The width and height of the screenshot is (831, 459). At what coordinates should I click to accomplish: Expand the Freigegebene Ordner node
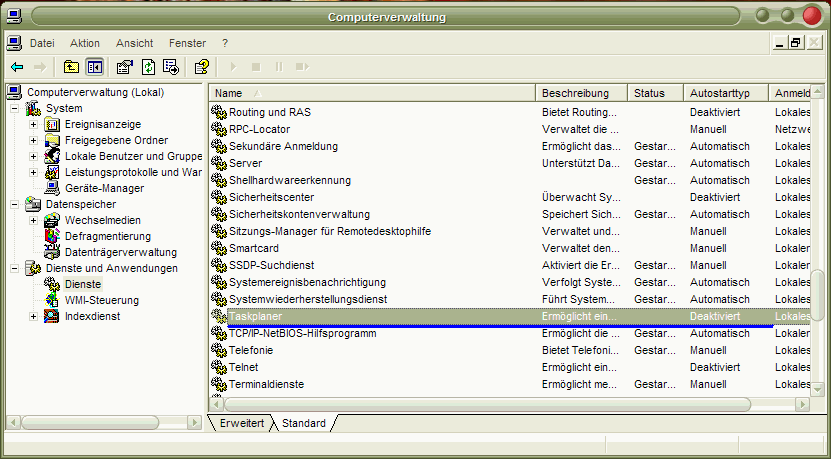pos(33,140)
